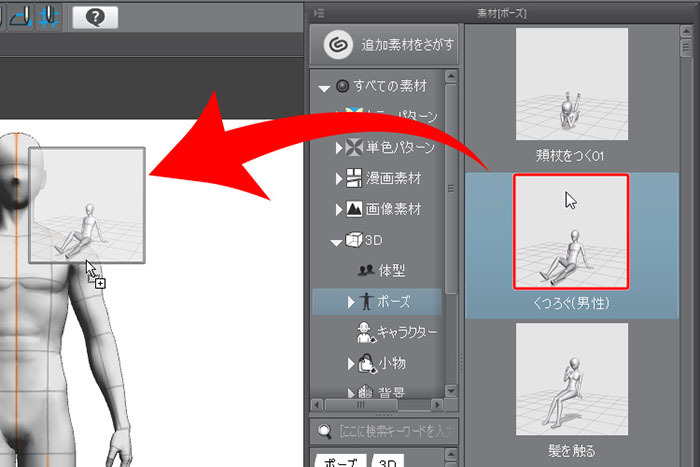The image size is (700, 467).
Task: Open the material palette menu icon
Action: 319,13
